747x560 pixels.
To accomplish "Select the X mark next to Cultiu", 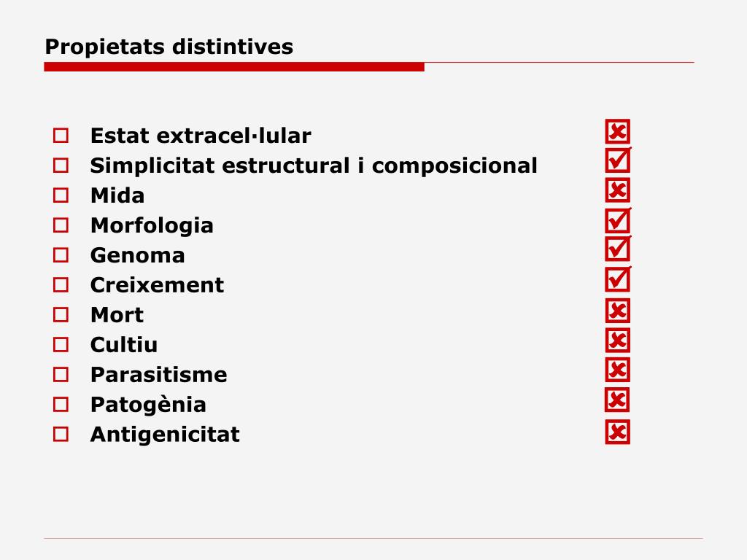I will 617,340.
